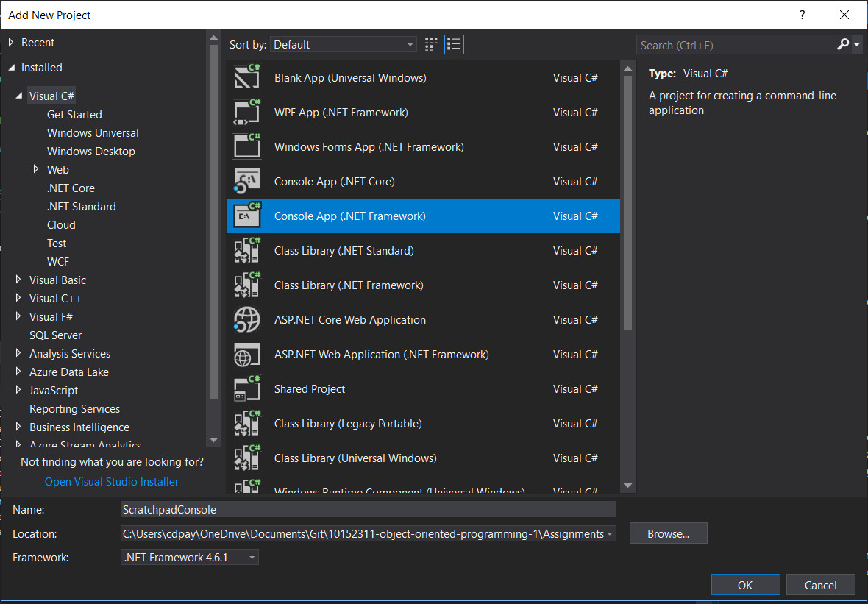
Task: Select the Test category
Action: pos(57,243)
